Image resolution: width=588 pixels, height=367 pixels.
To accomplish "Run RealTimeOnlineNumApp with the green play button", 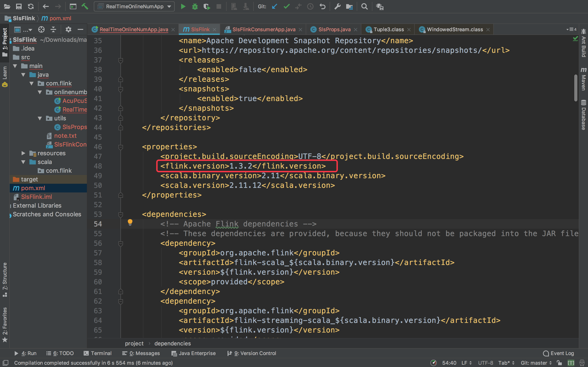I will pyautogui.click(x=183, y=7).
